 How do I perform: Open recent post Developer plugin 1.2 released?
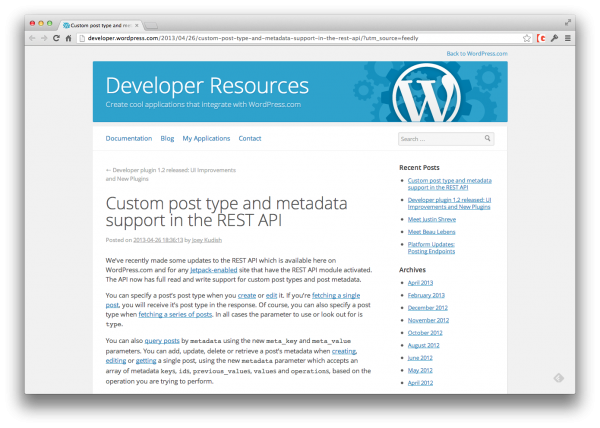pos(449,203)
